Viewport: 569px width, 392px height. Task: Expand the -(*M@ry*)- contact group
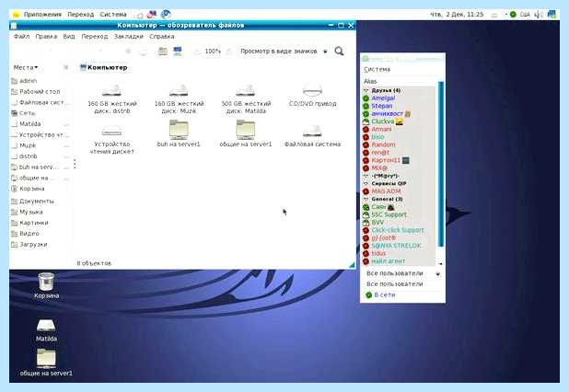click(x=366, y=176)
